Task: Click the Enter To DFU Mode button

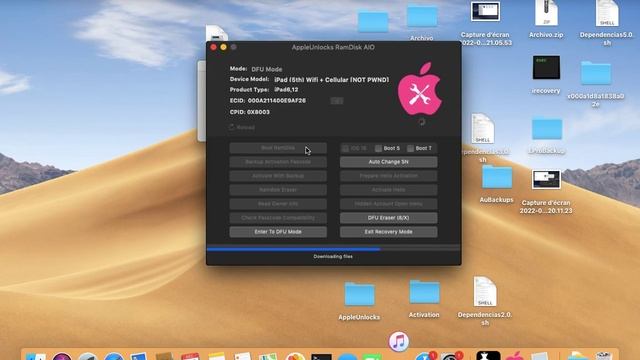Action: click(278, 232)
